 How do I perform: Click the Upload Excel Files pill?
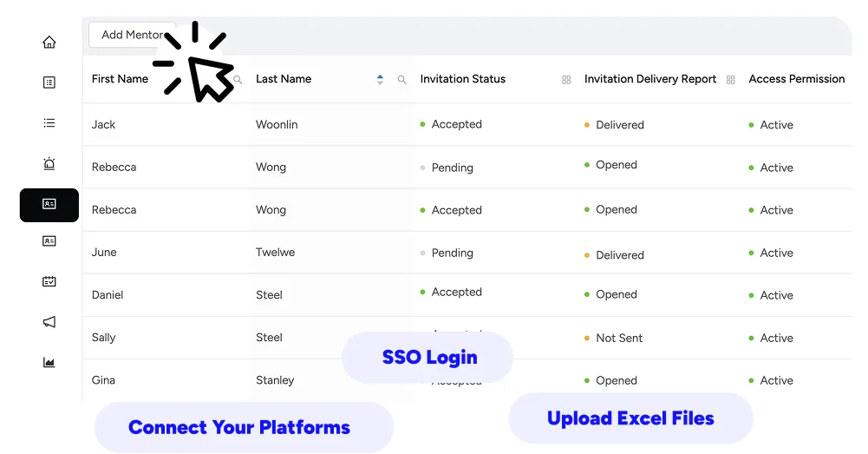point(630,418)
